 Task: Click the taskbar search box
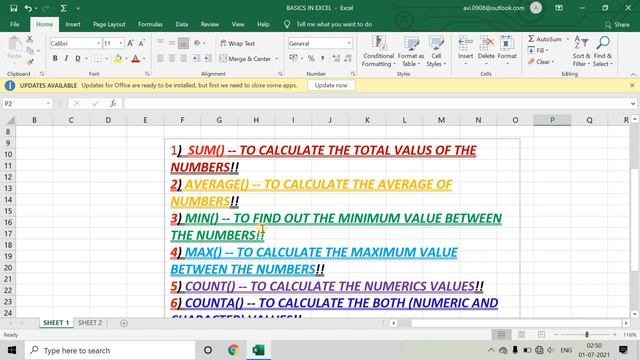coord(110,350)
